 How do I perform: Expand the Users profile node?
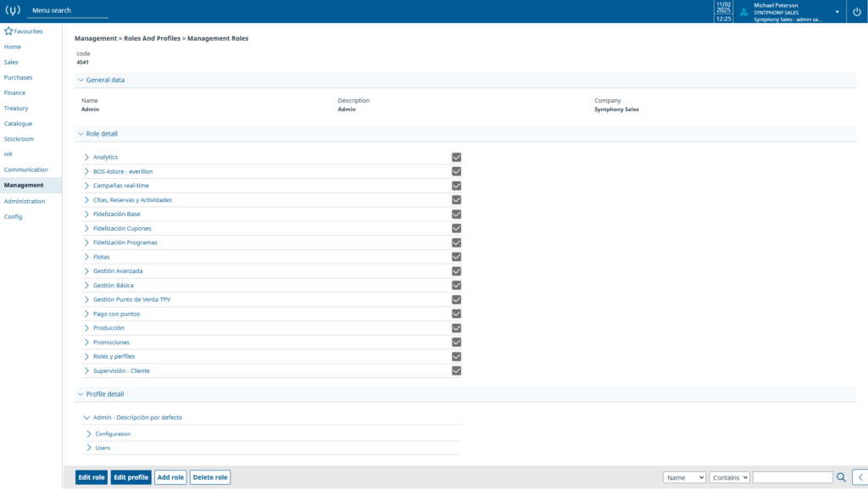click(88, 448)
